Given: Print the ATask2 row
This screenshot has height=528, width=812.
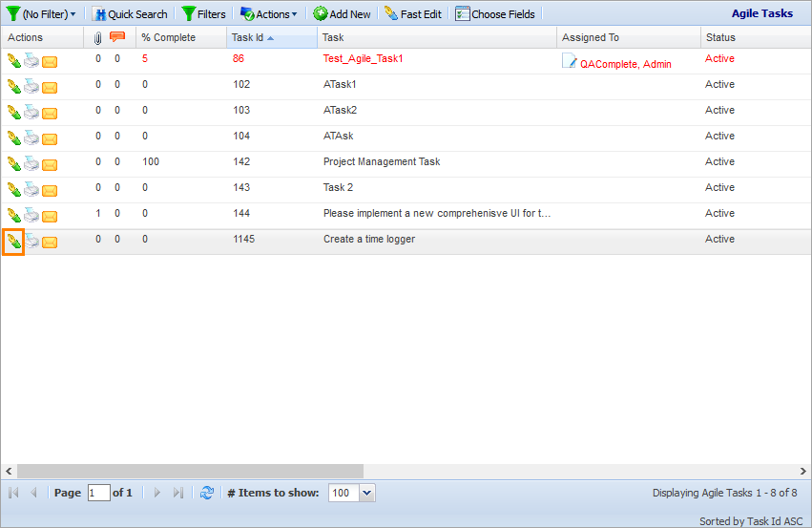Looking at the screenshot, I should [31, 113].
